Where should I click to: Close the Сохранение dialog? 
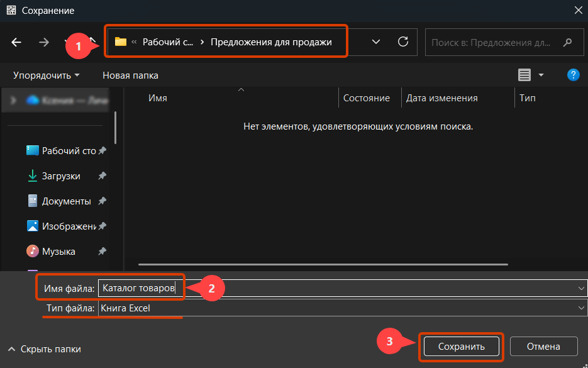578,10
